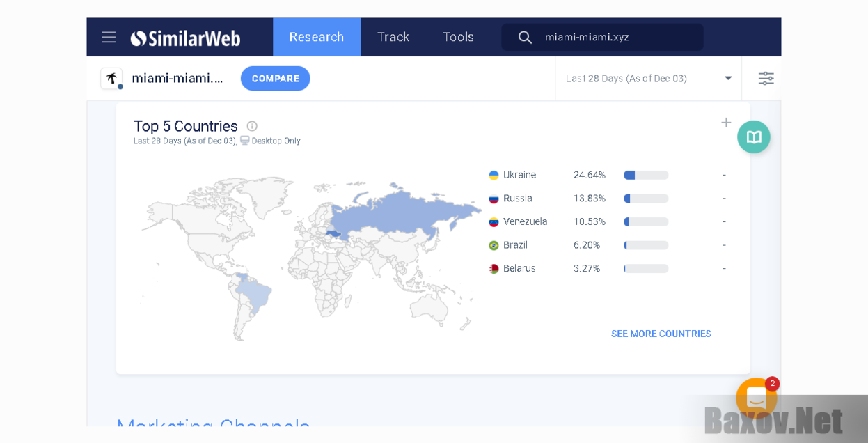This screenshot has width=868, height=443.
Task: Click the 13.83% value
Action: coord(590,199)
